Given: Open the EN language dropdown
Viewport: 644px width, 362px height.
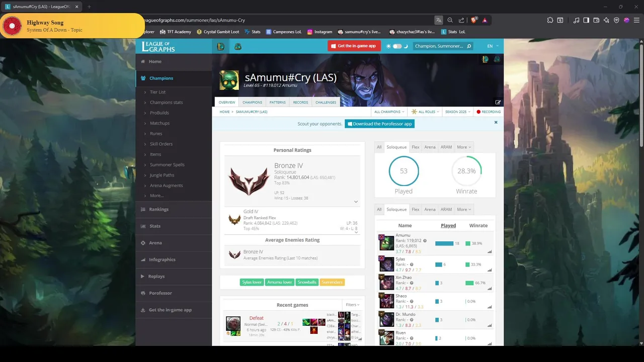Looking at the screenshot, I should (493, 46).
